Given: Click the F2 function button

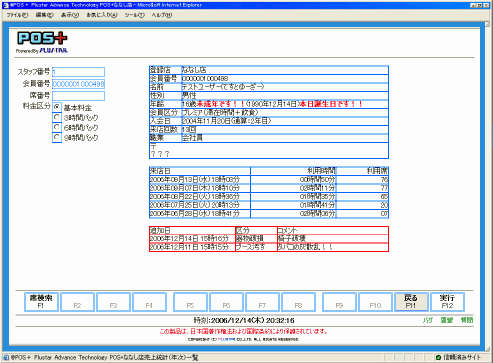Looking at the screenshot, I should click(x=77, y=302).
